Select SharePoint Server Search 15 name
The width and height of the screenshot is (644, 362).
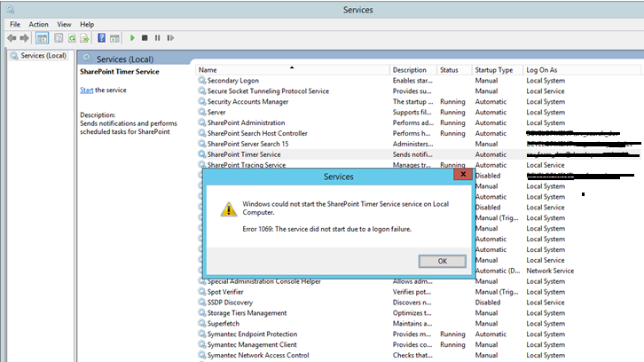(x=247, y=145)
